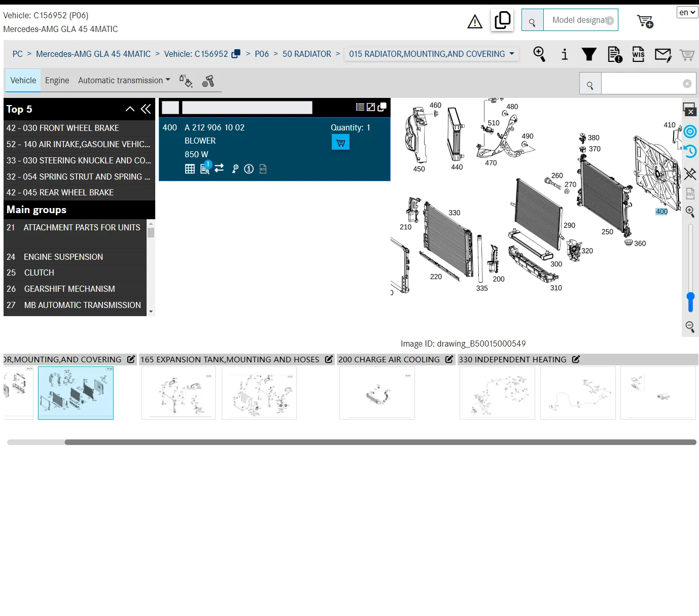Click the paint bucket icon beside transmission
Image resolution: width=699 pixels, height=616 pixels.
tap(186, 81)
